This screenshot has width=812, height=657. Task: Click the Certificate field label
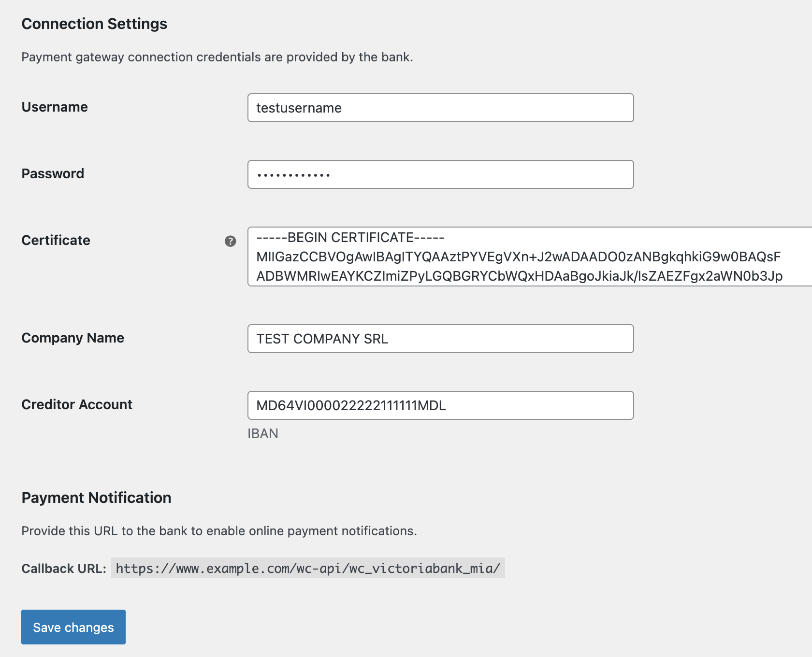click(56, 240)
